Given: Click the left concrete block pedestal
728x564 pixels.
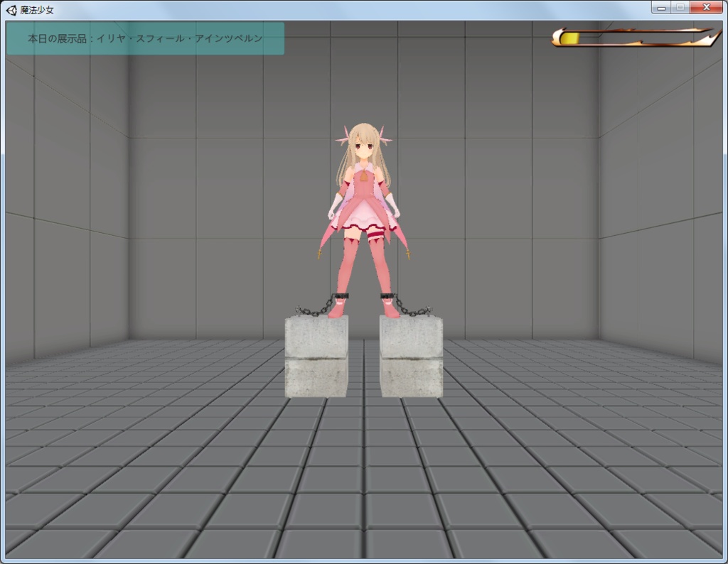Looking at the screenshot, I should click(316, 356).
